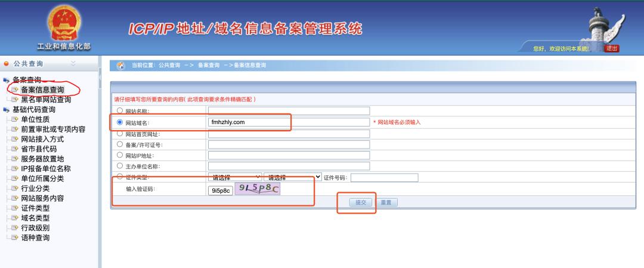The width and height of the screenshot is (644, 268).
Task: Open the second 请选择 dropdown
Action: [x=292, y=177]
